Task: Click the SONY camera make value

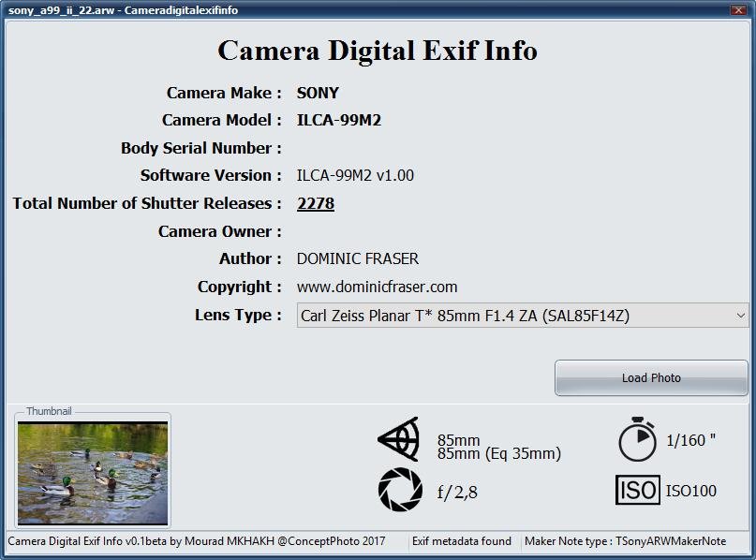Action: [318, 93]
